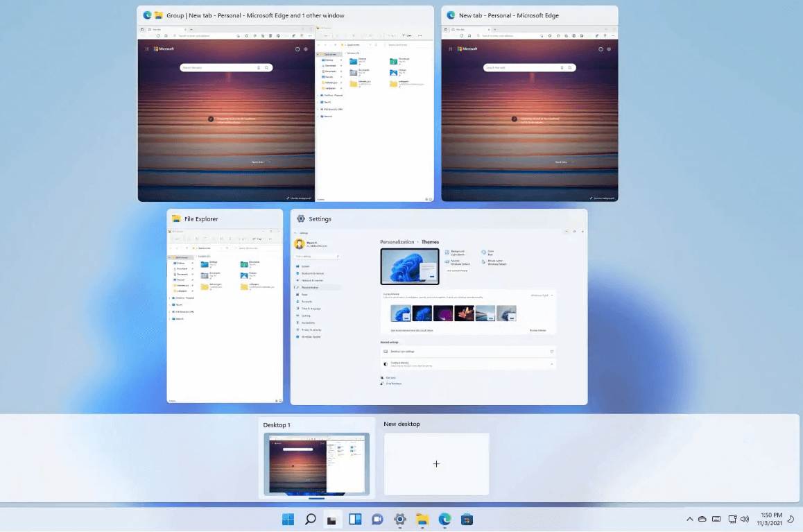The height and width of the screenshot is (532, 803).
Task: Click the Personalization breadcrumb in Settings
Action: coord(397,241)
